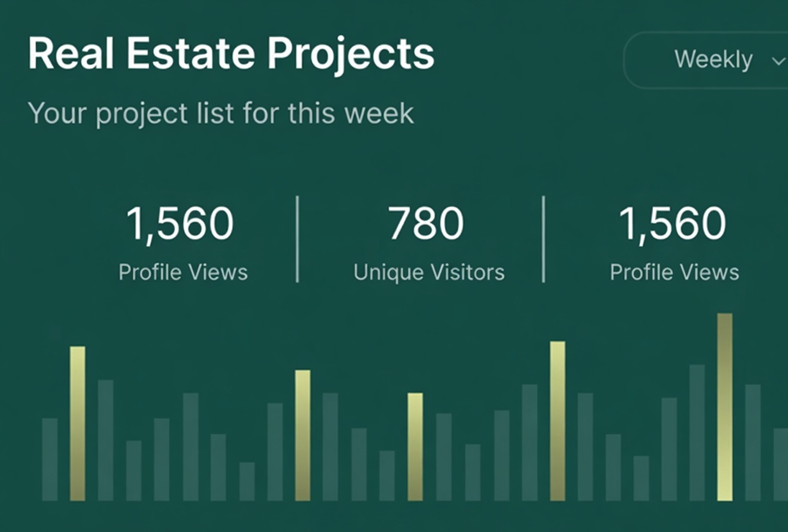The image size is (788, 532).
Task: Select the second highlighted yellow bar
Action: pyautogui.click(x=303, y=435)
